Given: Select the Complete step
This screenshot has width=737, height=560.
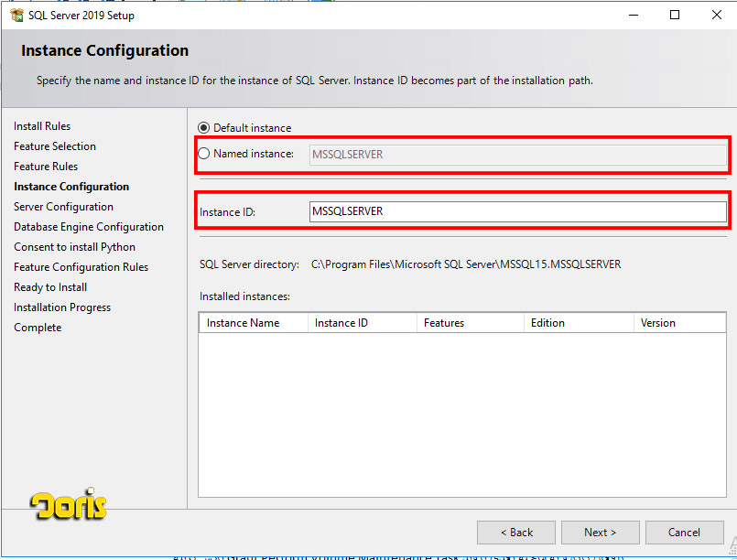Looking at the screenshot, I should pos(38,328).
